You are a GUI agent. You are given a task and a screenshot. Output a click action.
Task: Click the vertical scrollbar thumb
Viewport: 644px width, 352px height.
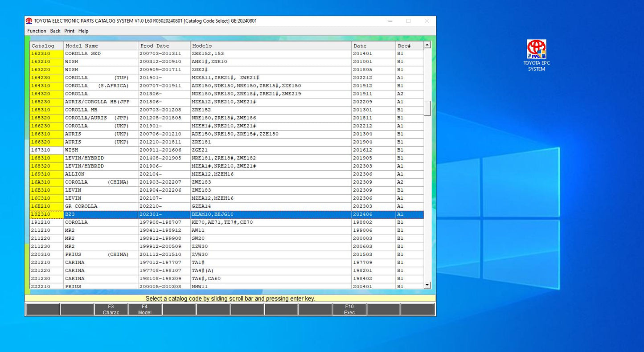coord(427,108)
